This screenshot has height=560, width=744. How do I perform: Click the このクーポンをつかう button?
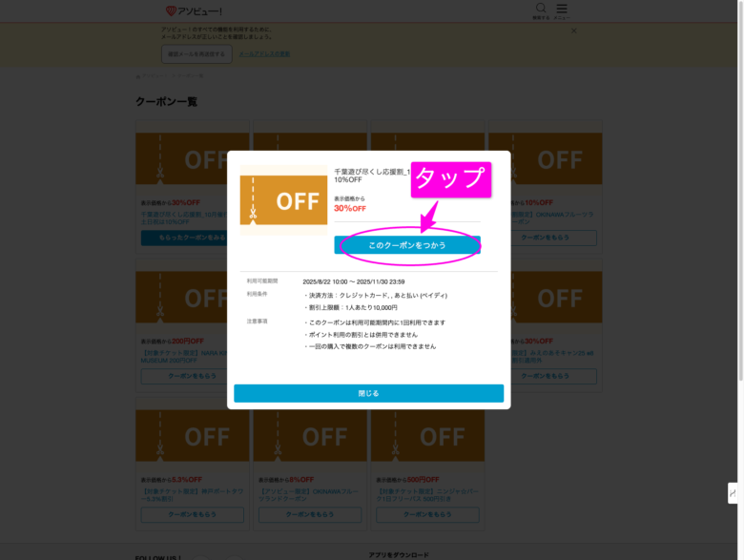[407, 245]
